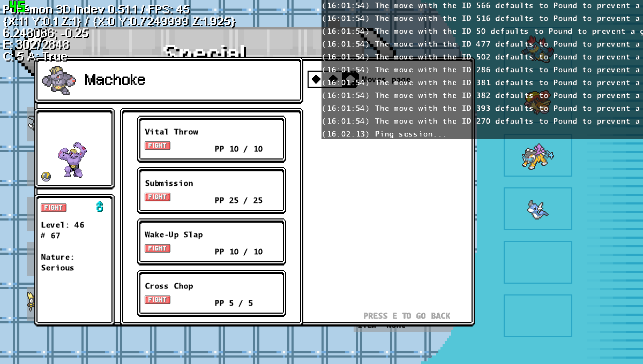Click the male gender symbol
Viewport: 643px width, 364px height.
click(99, 207)
